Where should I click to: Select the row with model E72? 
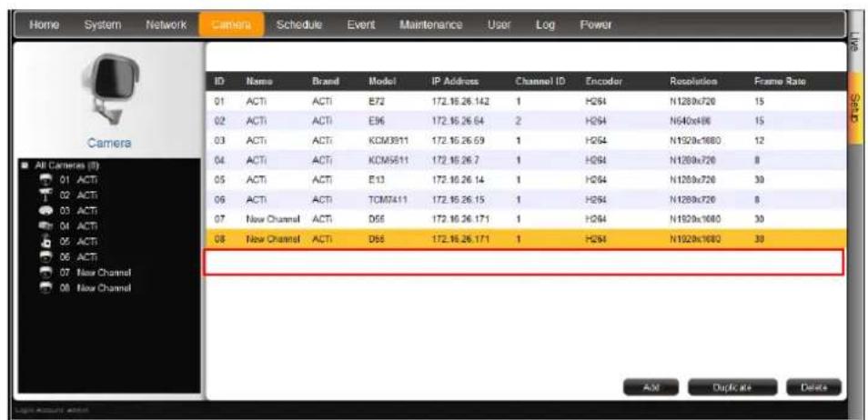[525, 100]
